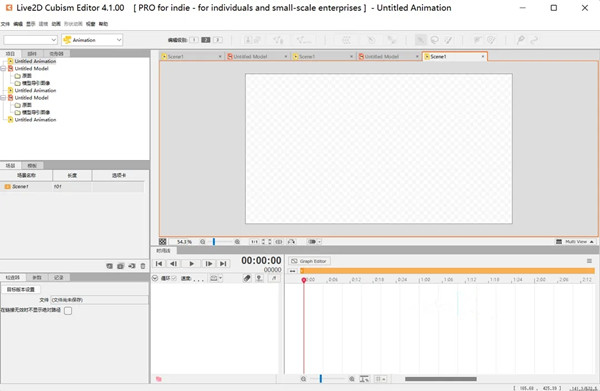The image size is (600, 391).
Task: Switch to the 部件 tab
Action: click(x=32, y=54)
